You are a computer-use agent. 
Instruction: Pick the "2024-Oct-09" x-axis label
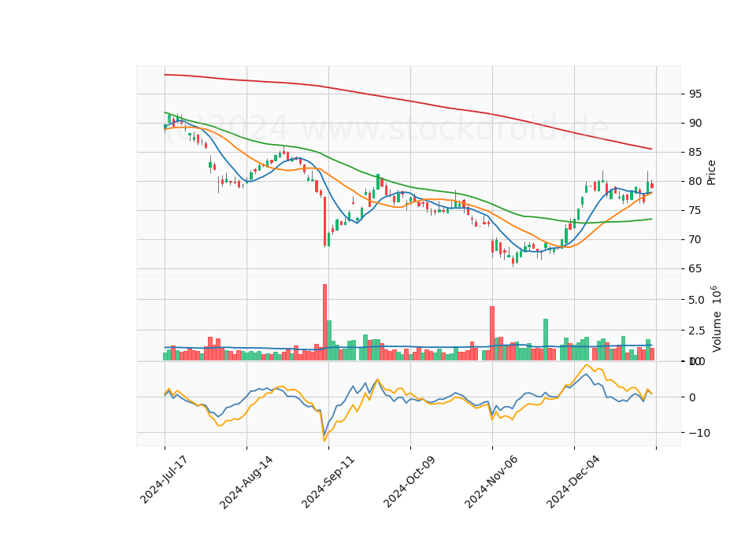pyautogui.click(x=409, y=481)
